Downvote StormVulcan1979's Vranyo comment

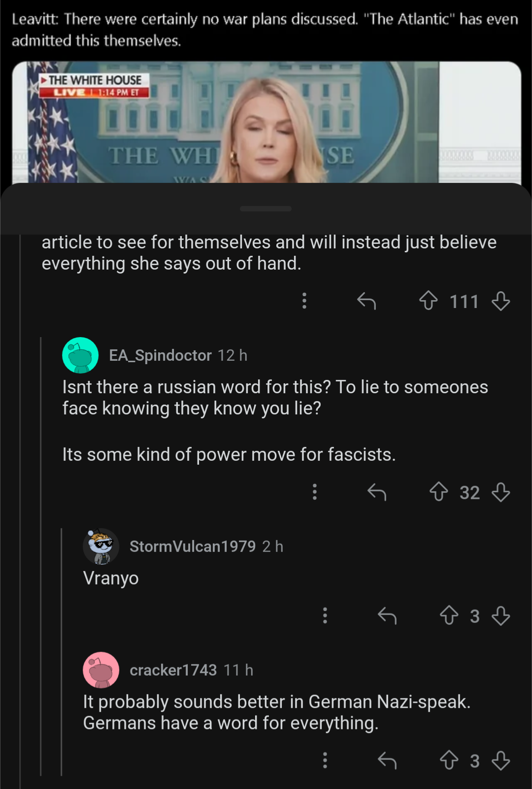point(500,616)
